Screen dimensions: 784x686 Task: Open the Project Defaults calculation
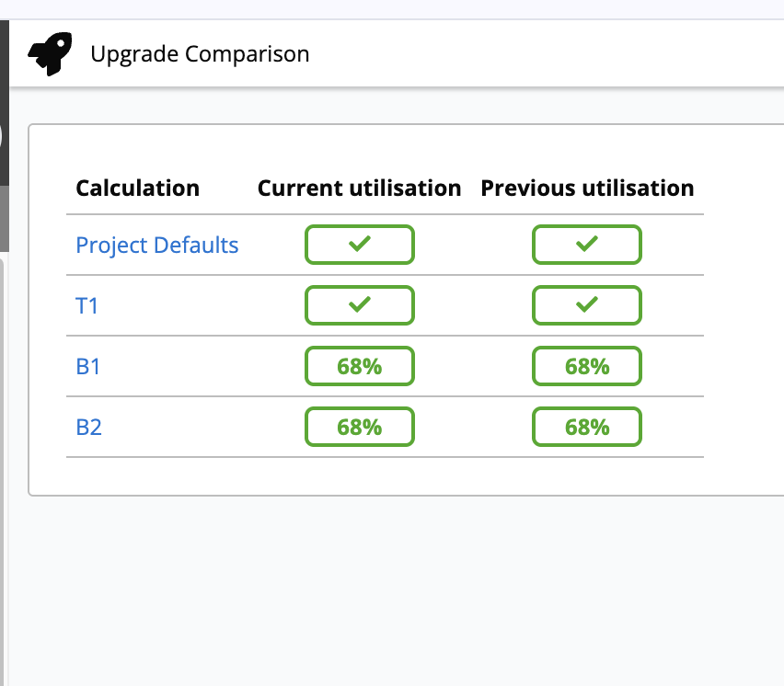click(156, 245)
